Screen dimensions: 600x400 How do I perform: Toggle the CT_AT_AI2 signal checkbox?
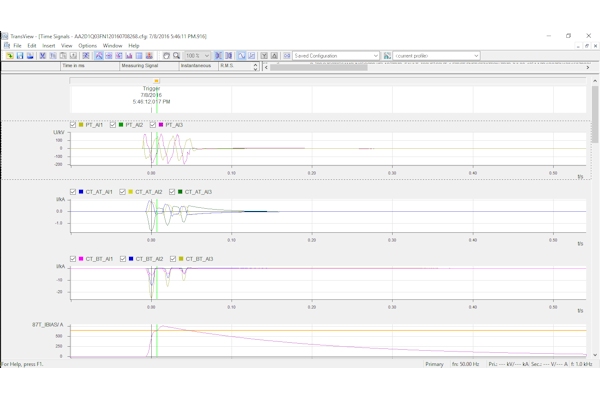(x=123, y=192)
